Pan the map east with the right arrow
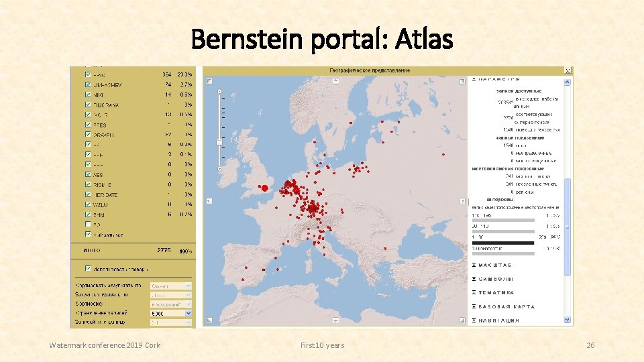The image size is (644, 362). (462, 200)
